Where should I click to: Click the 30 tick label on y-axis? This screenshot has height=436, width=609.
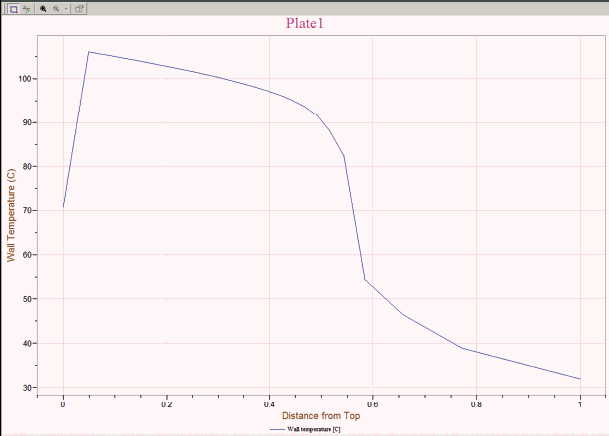(x=26, y=388)
